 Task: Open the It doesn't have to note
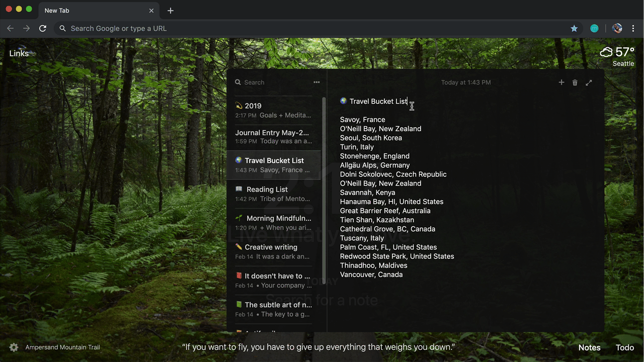click(273, 280)
